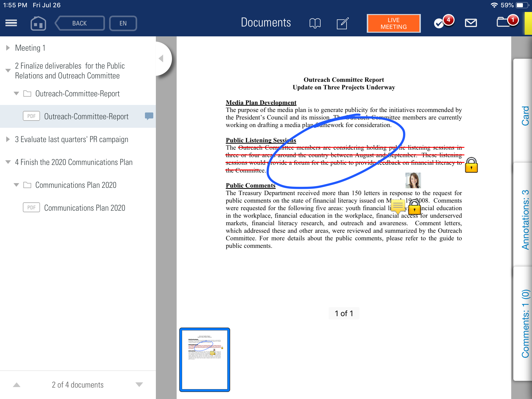
Task: Expand 3 Evaluate last quarters' PR campaign
Action: [x=8, y=139]
